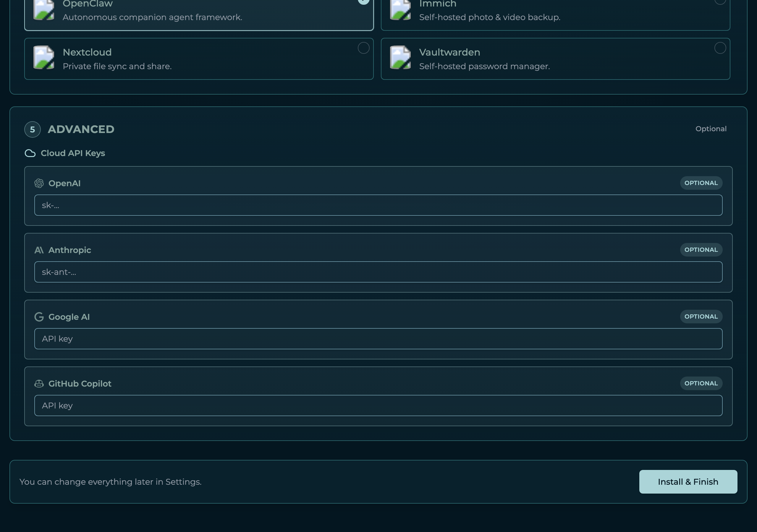The width and height of the screenshot is (757, 532).
Task: Click the Anthropic provider label
Action: click(x=69, y=250)
